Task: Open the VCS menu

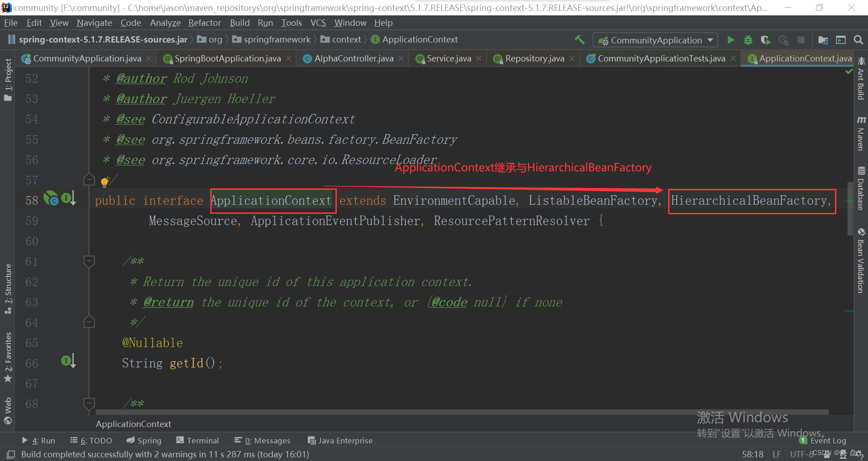Action: (318, 23)
